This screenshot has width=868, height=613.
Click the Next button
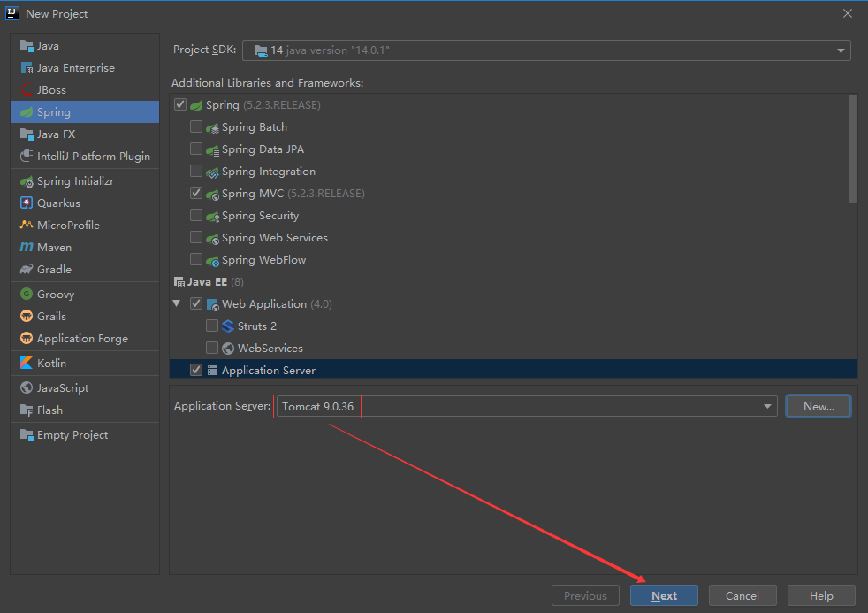click(664, 596)
